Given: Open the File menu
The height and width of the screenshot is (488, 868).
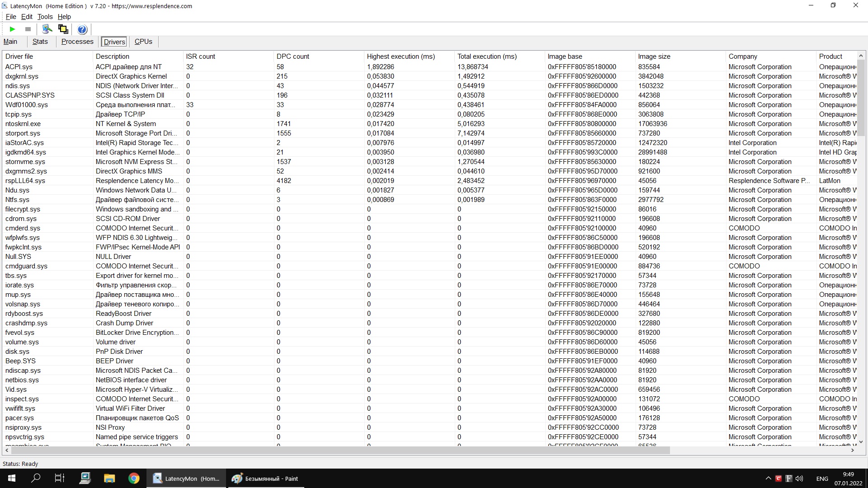Looking at the screenshot, I should pos(11,17).
